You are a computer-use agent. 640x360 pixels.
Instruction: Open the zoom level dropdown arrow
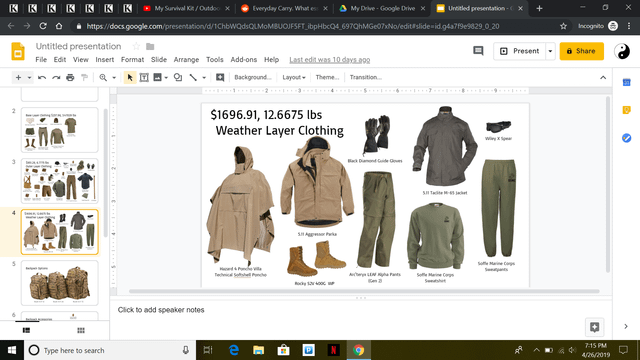114,78
